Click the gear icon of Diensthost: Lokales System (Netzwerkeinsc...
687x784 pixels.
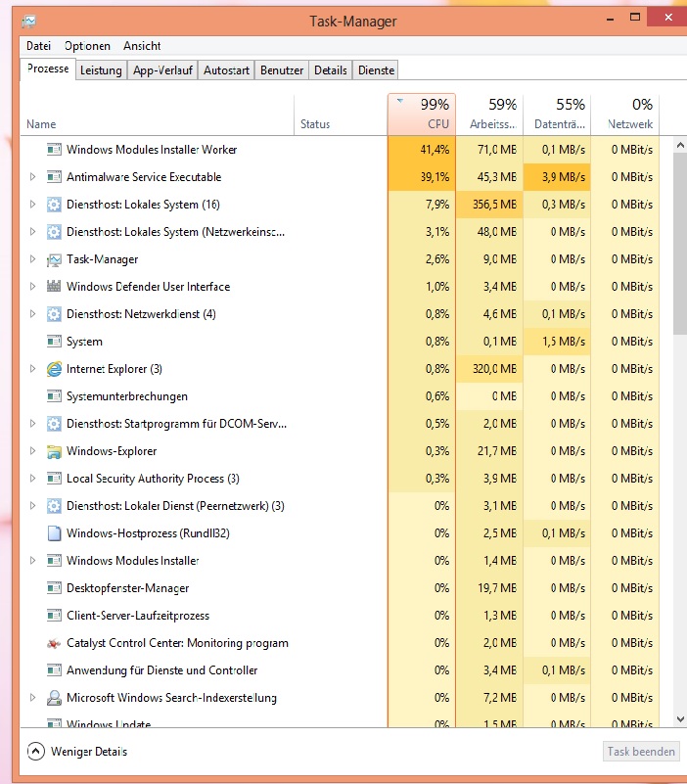tap(54, 232)
